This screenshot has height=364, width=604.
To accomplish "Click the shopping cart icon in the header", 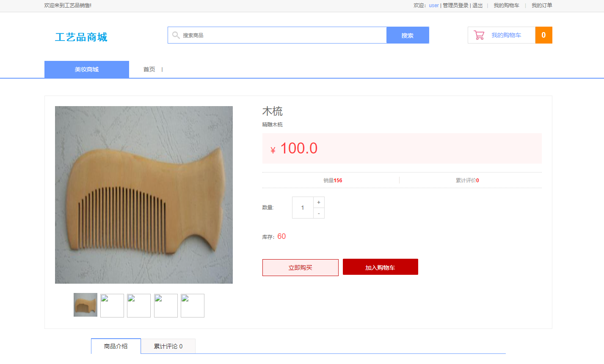I will click(x=479, y=35).
